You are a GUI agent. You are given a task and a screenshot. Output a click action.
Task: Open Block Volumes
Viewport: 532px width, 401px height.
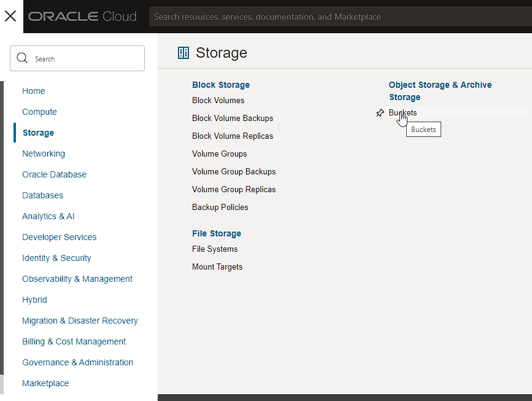click(x=218, y=100)
